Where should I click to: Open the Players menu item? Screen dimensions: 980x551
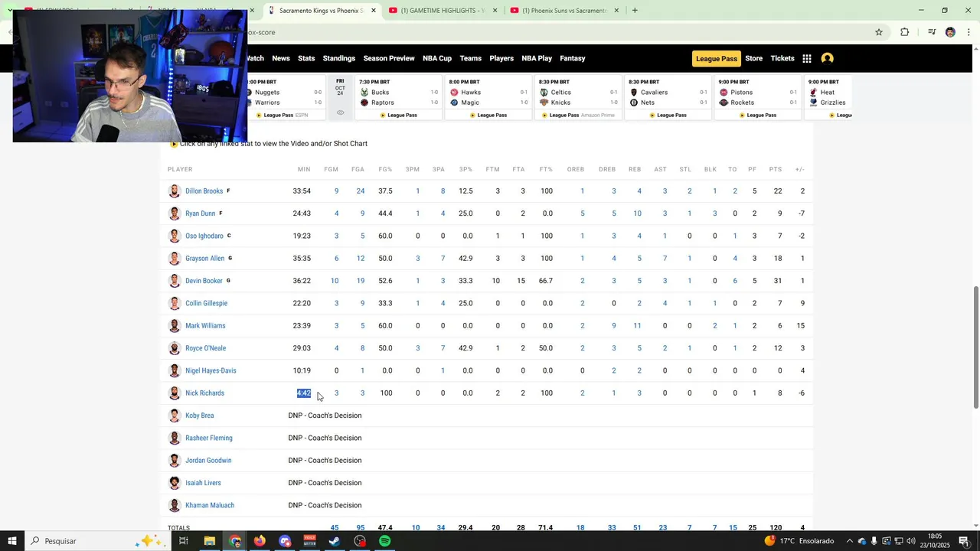pos(501,58)
